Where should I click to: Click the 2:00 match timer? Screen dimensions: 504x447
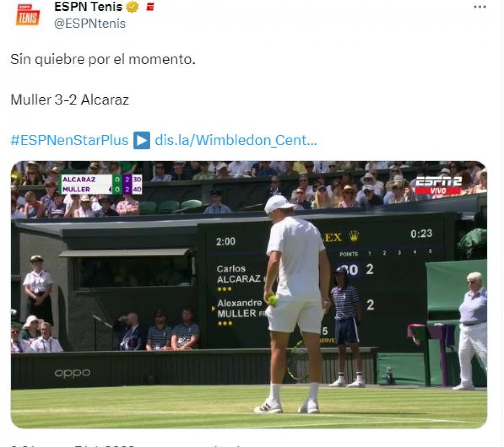226,241
